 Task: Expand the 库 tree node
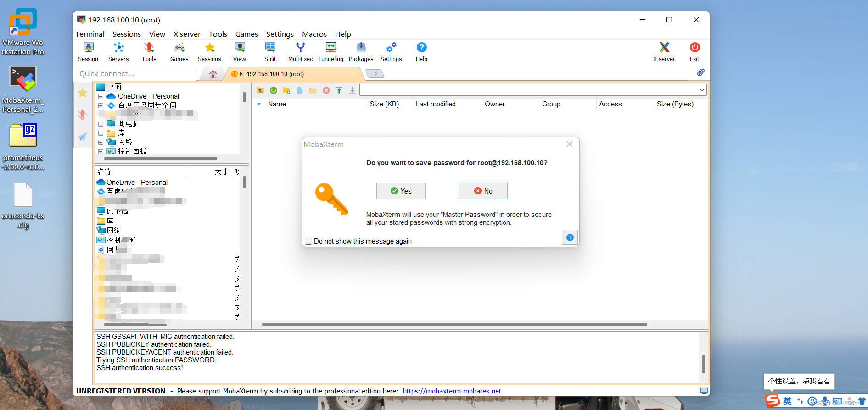pyautogui.click(x=101, y=133)
